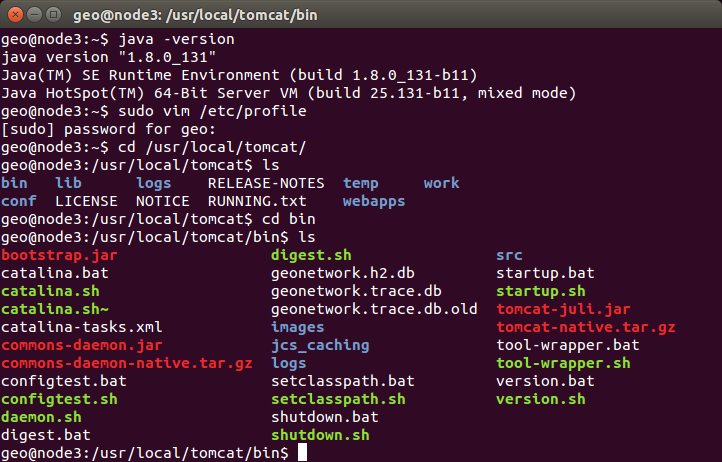
Task: Select the jcs_caching directory name
Action: pyautogui.click(x=319, y=345)
